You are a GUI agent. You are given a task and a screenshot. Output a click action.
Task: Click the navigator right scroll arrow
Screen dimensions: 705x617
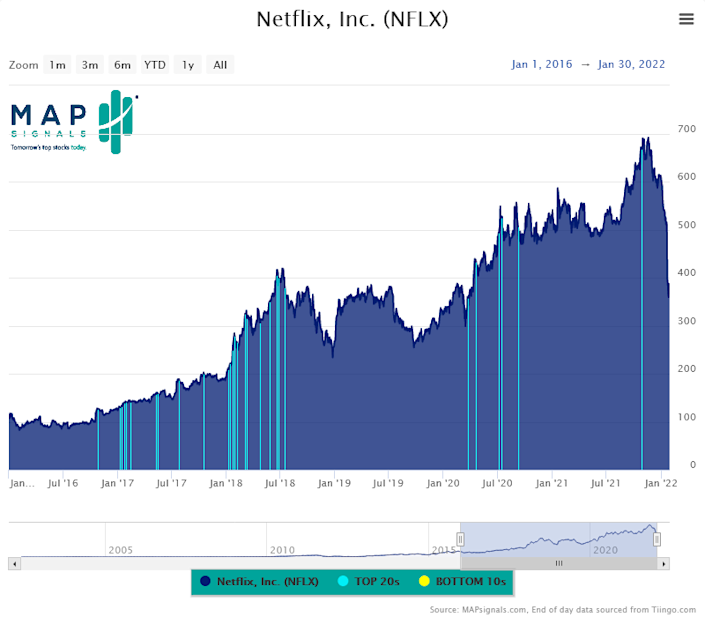tap(664, 563)
